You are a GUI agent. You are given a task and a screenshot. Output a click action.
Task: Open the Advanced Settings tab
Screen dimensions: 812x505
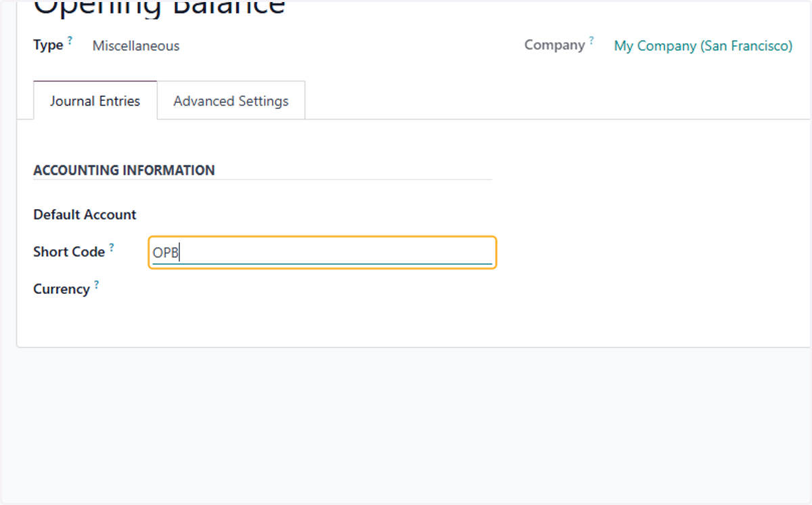click(231, 101)
